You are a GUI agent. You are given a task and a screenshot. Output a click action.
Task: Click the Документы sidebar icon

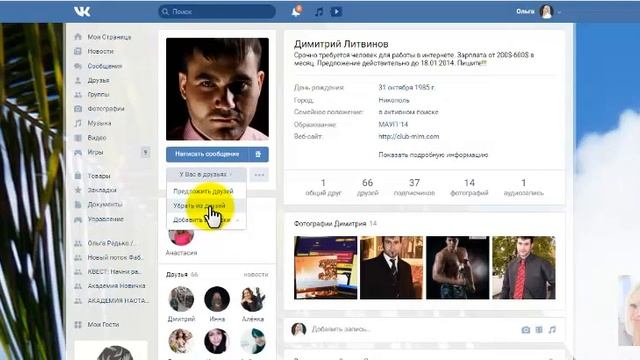point(78,204)
